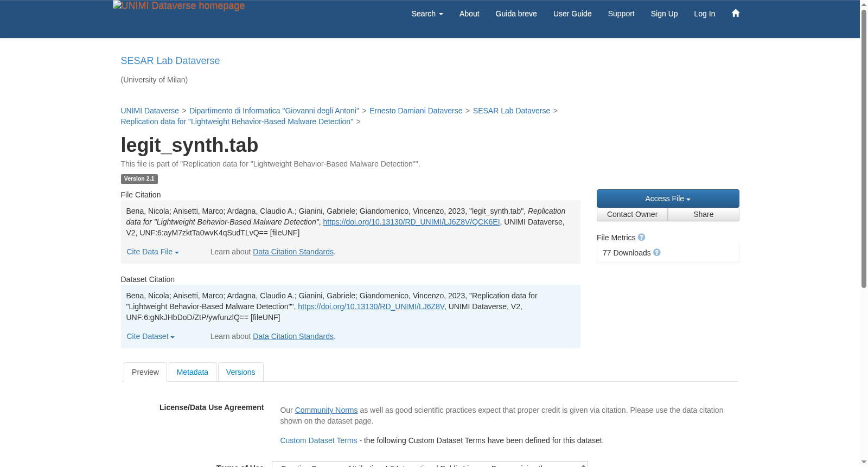Go to UNIMI Dataverse breadcrumb
The height and width of the screenshot is (467, 868).
150,111
